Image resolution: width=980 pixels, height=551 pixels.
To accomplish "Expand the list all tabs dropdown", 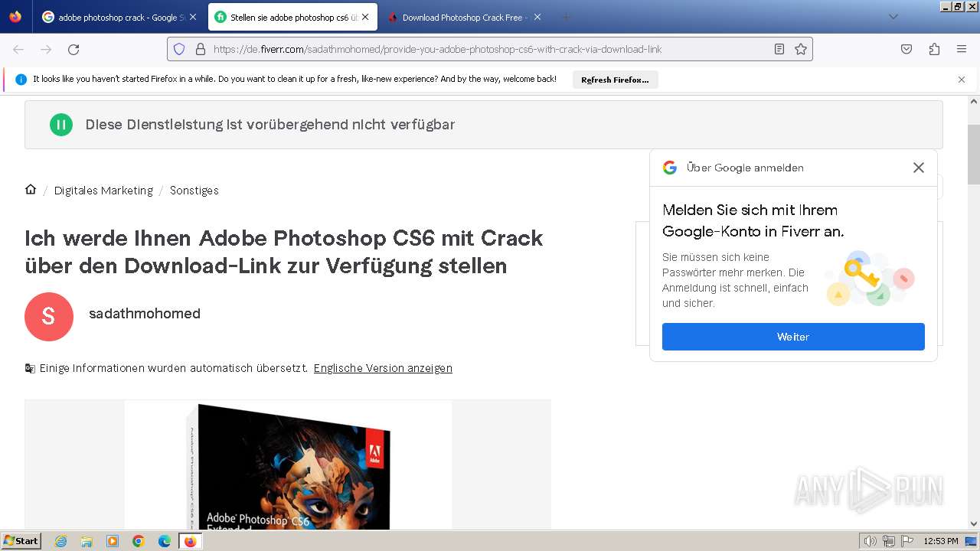I will [x=893, y=17].
